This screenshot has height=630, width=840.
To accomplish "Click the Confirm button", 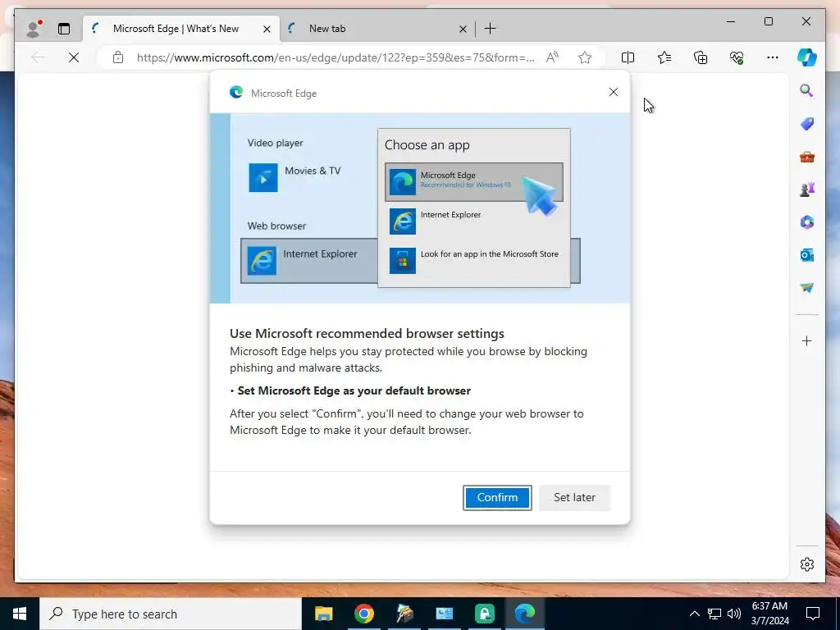I will 497,498.
